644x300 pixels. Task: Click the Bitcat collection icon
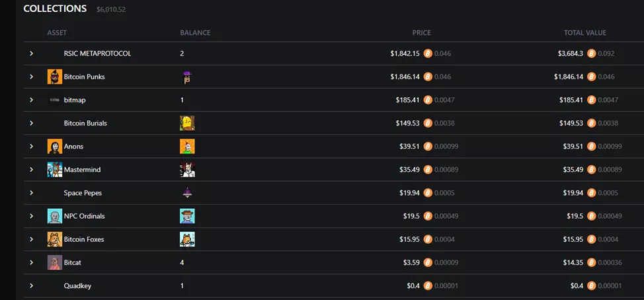pos(55,262)
